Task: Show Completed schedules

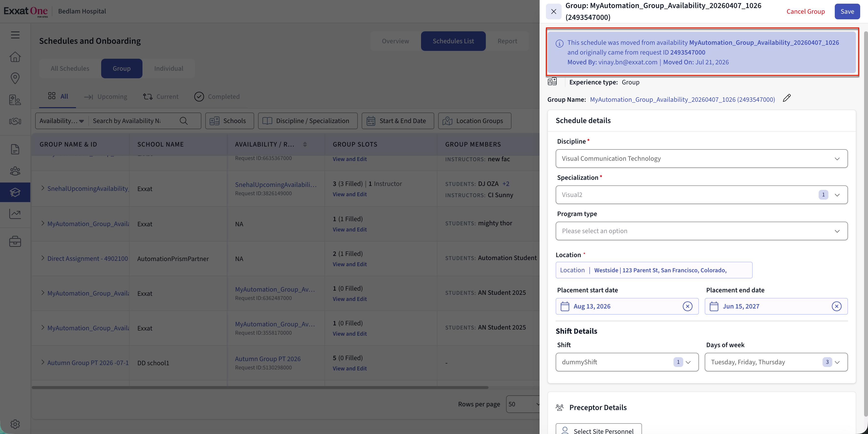Action: coord(217,97)
